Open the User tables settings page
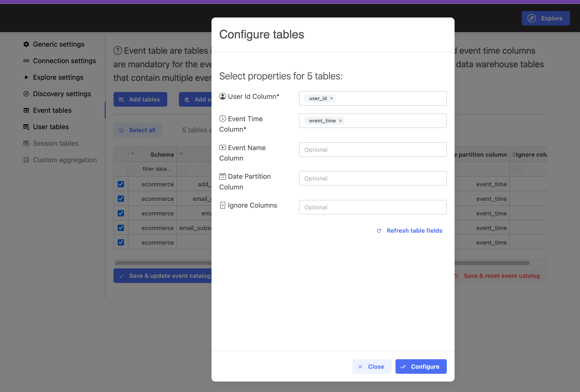 [51, 127]
